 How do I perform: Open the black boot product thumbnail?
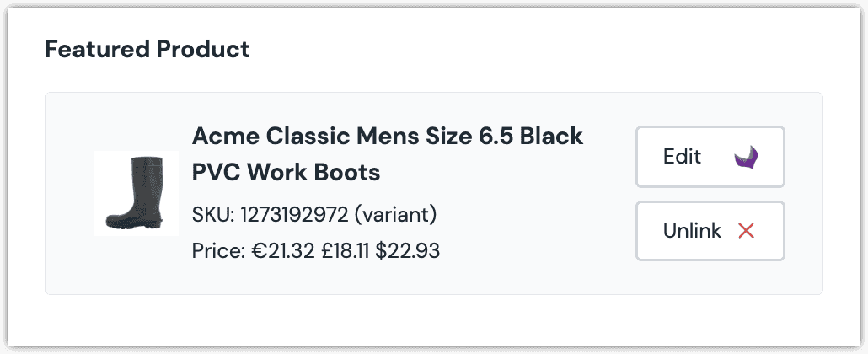137,193
